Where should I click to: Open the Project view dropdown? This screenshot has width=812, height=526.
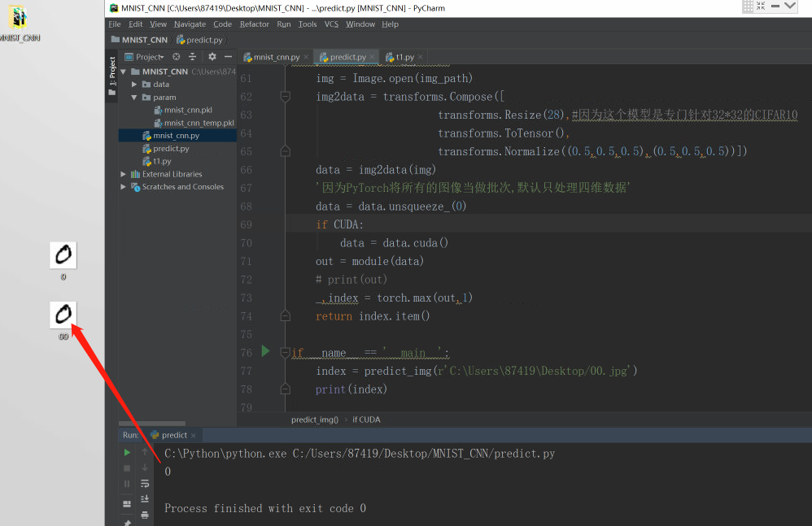[x=145, y=57]
